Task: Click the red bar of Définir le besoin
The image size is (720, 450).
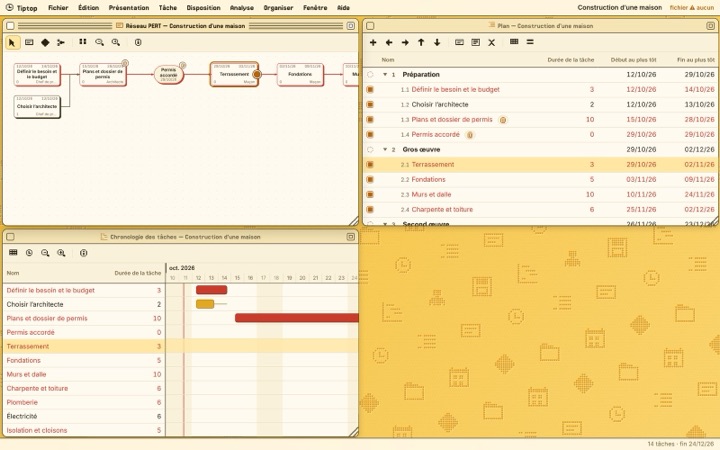Action: coord(211,290)
